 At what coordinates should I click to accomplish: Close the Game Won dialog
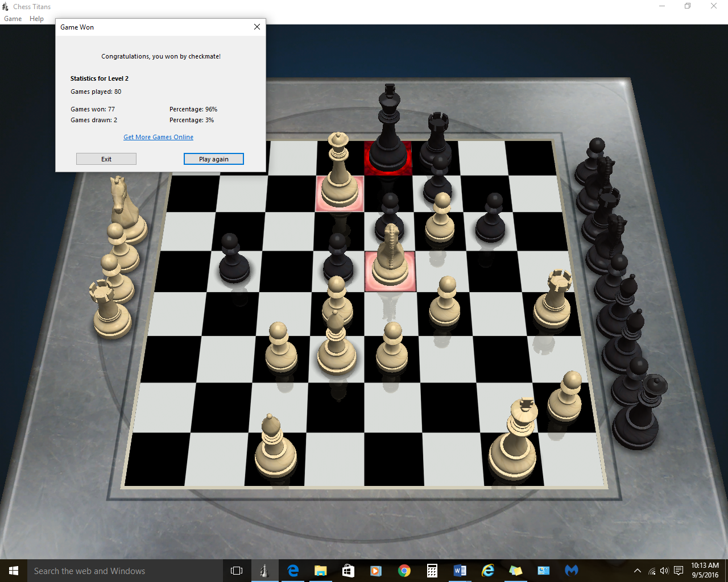pos(257,27)
